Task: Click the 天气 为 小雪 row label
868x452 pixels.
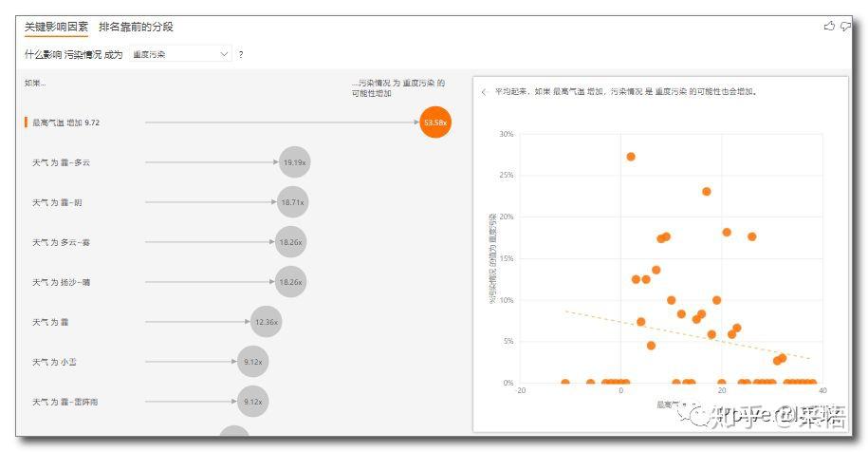Action: (x=54, y=362)
